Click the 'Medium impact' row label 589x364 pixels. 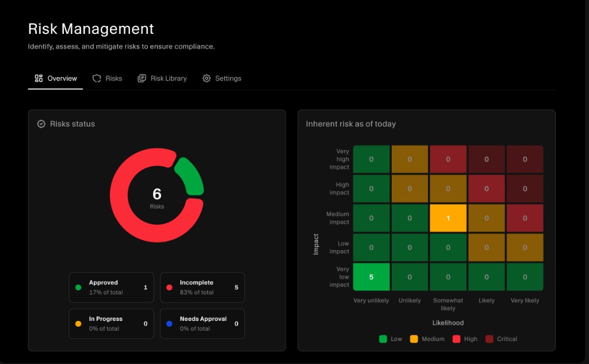click(x=338, y=219)
